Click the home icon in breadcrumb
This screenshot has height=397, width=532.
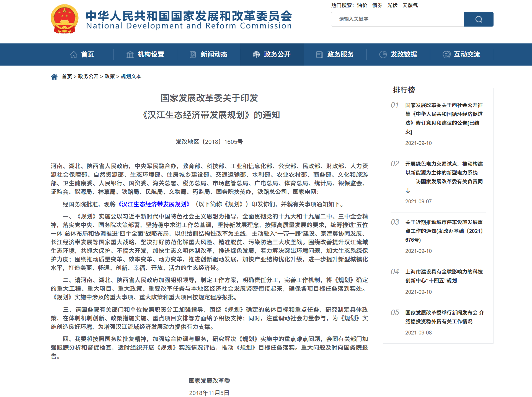[54, 77]
